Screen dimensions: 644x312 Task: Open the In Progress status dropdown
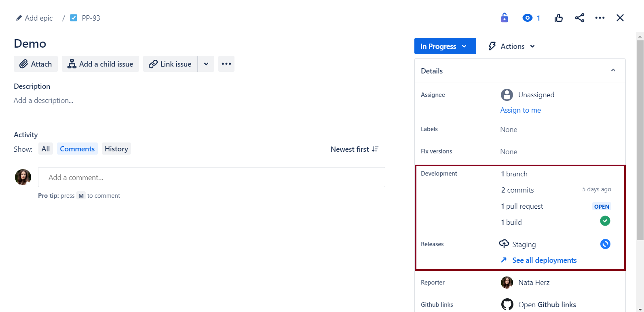point(445,46)
